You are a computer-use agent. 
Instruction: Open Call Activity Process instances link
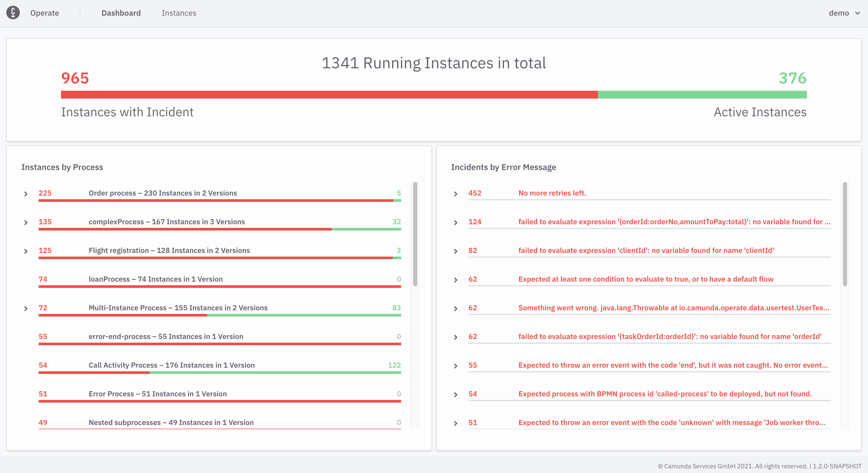[x=172, y=365]
